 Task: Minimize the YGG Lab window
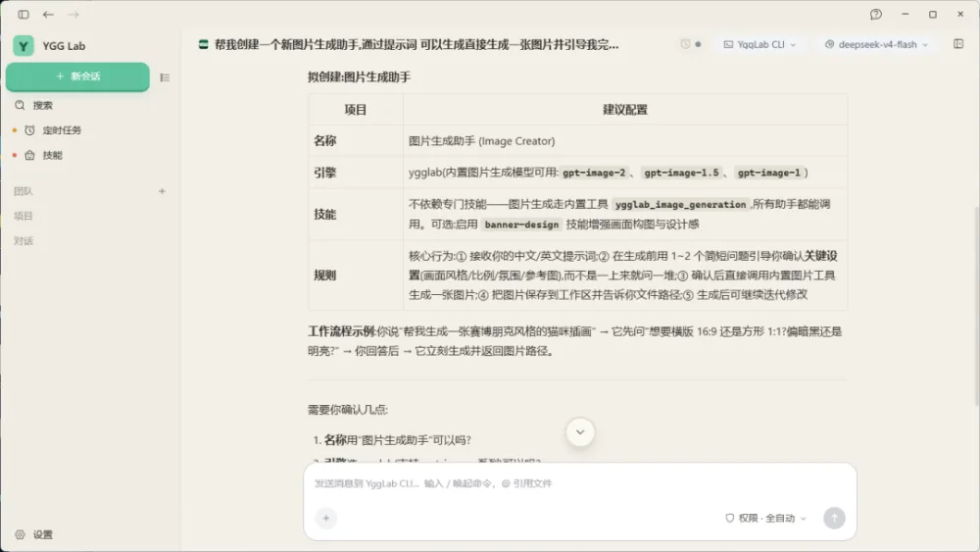pyautogui.click(x=905, y=14)
